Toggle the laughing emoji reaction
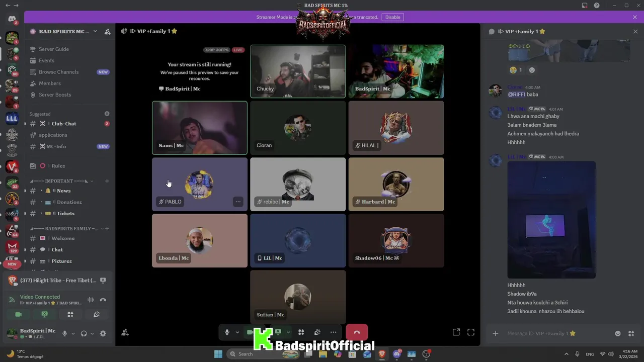Screen dimensions: 644x362 click(x=515, y=70)
